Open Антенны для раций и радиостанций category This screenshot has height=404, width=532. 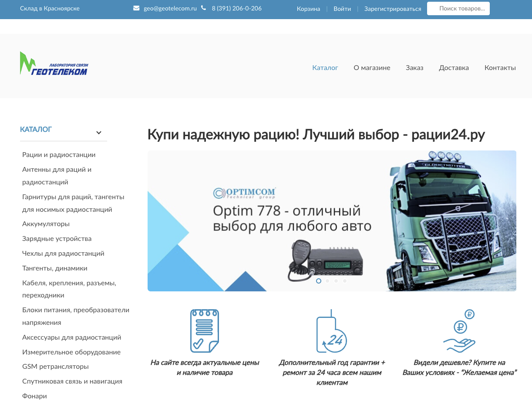[57, 176]
